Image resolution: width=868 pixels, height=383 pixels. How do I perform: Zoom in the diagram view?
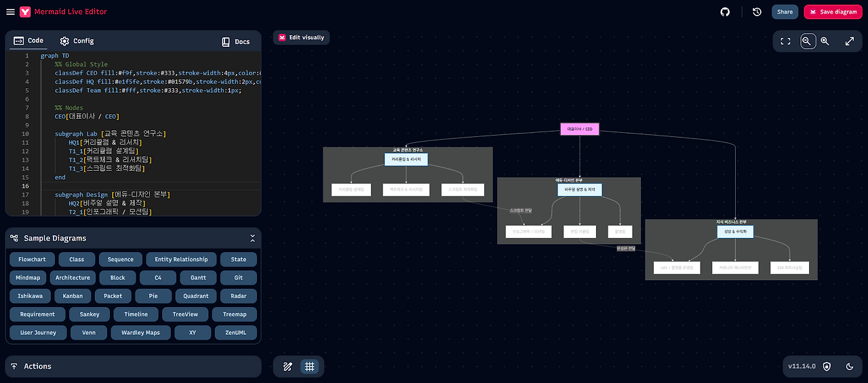click(825, 41)
